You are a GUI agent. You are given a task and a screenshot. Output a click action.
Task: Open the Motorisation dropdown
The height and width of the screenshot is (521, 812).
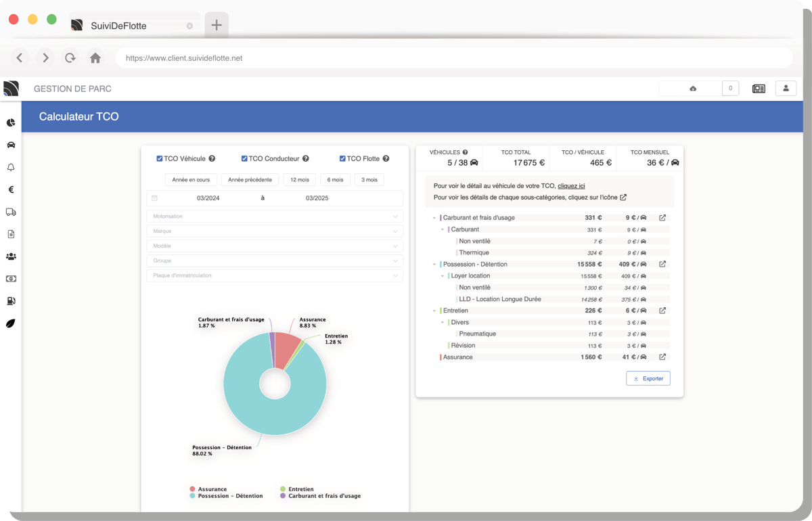click(274, 217)
